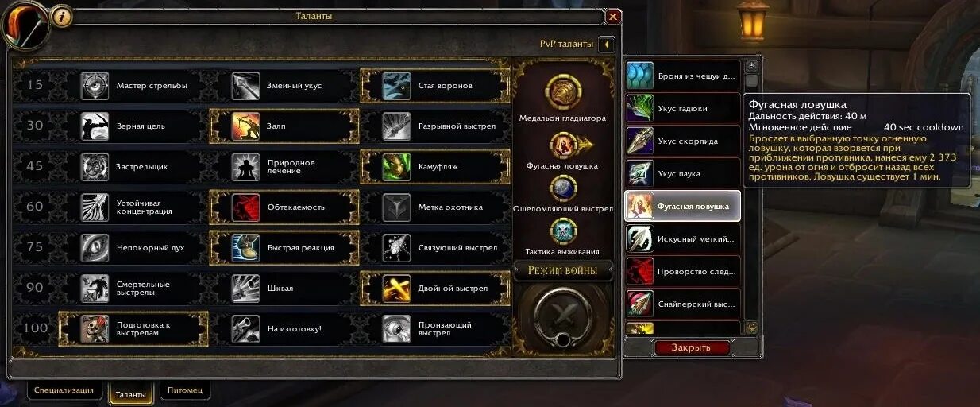
Task: Click the Двойной выстрел talent icon
Action: tap(396, 289)
